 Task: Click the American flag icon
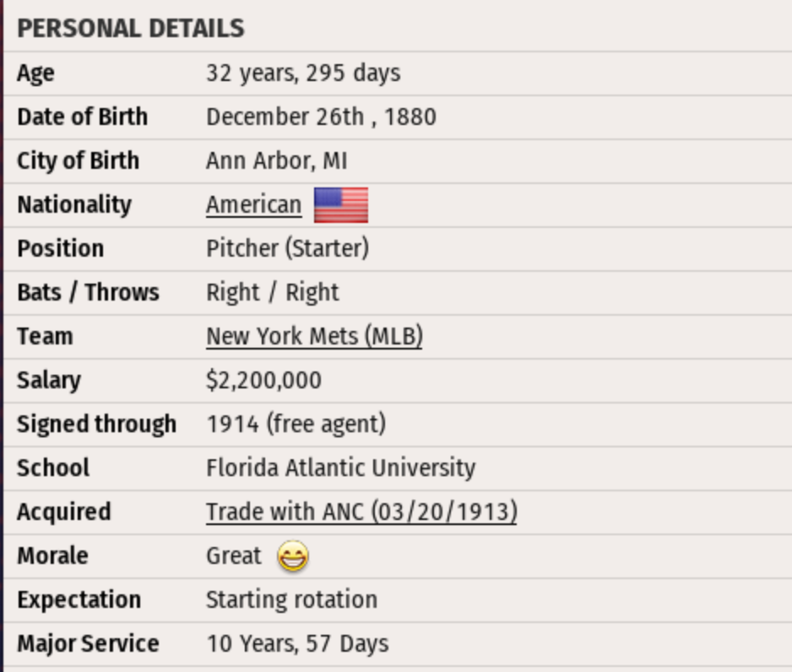[341, 205]
